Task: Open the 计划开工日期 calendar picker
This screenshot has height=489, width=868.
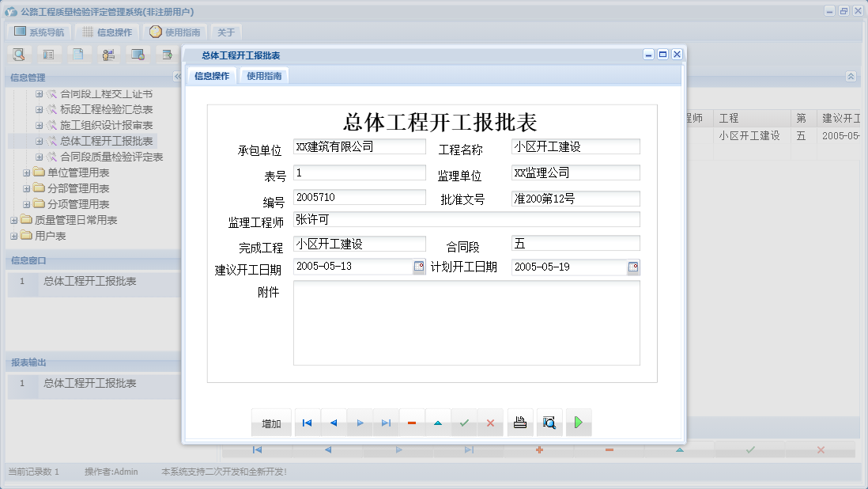Action: click(632, 267)
